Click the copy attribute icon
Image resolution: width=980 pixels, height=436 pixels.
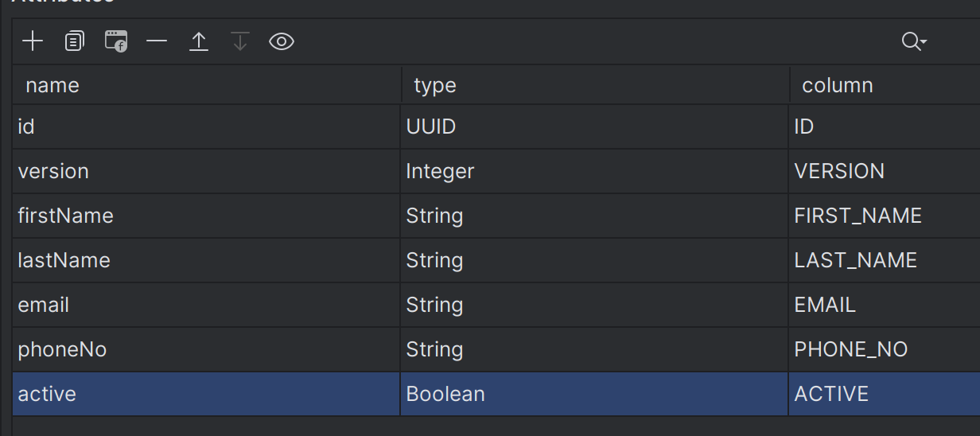75,41
